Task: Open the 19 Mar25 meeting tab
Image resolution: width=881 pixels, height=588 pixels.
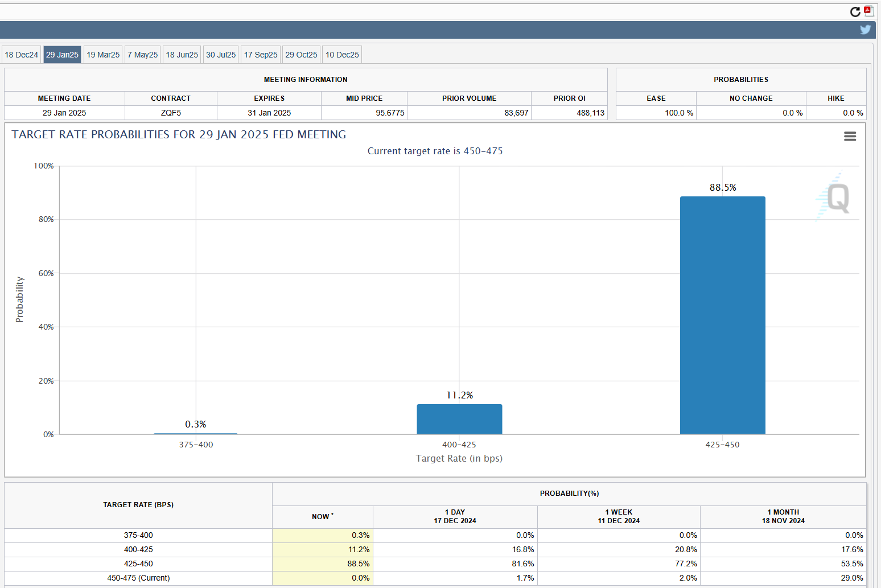Action: [x=103, y=55]
